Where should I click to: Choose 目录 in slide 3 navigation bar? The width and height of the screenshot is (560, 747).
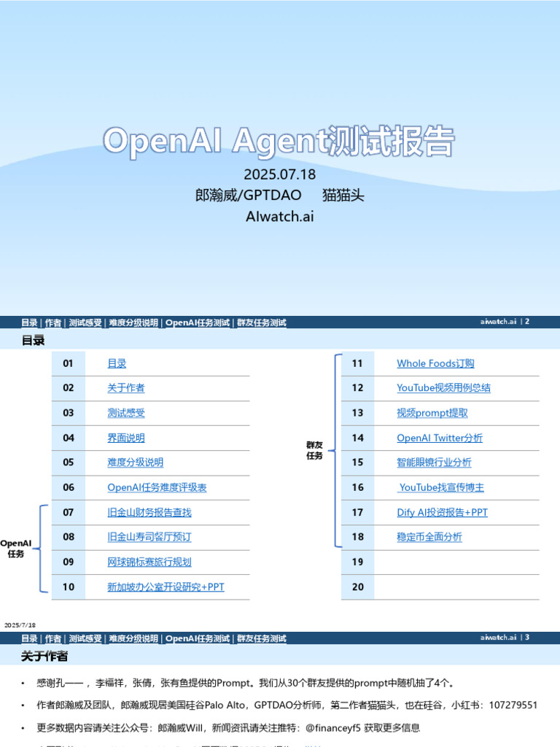tap(29, 638)
